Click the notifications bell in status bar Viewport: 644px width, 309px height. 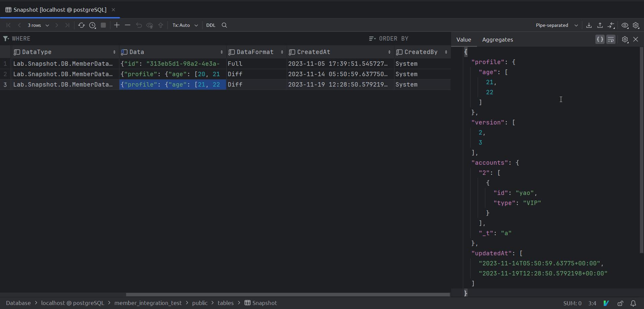[x=633, y=303]
